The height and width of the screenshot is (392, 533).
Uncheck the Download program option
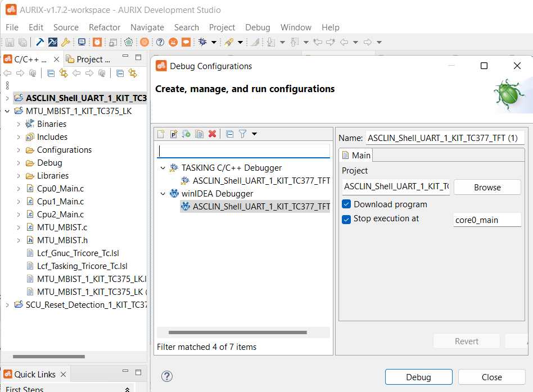point(347,204)
